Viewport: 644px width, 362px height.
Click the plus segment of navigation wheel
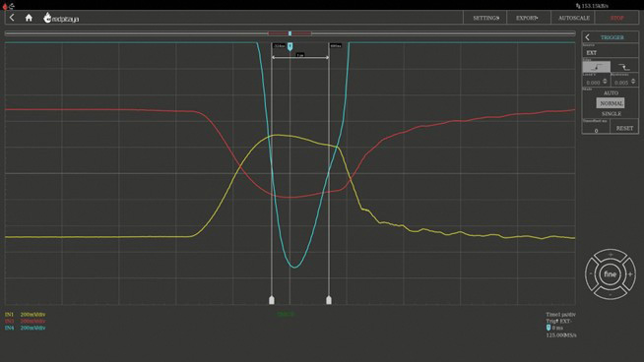point(630,273)
